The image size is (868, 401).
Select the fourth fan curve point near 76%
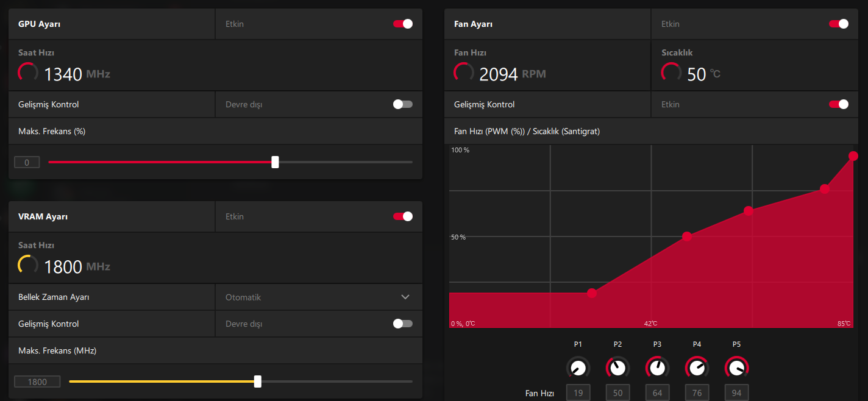coord(825,189)
